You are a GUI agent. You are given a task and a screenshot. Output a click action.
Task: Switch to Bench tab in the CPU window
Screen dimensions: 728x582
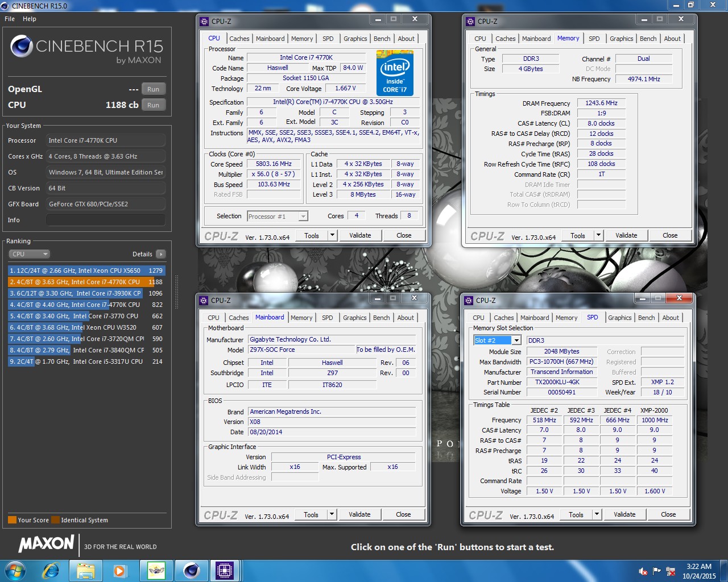click(x=382, y=39)
